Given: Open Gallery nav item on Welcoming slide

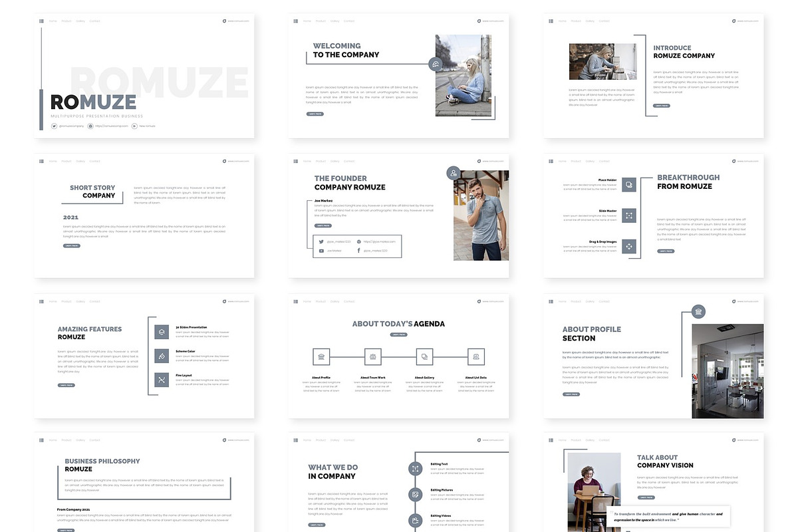Looking at the screenshot, I should click(335, 21).
